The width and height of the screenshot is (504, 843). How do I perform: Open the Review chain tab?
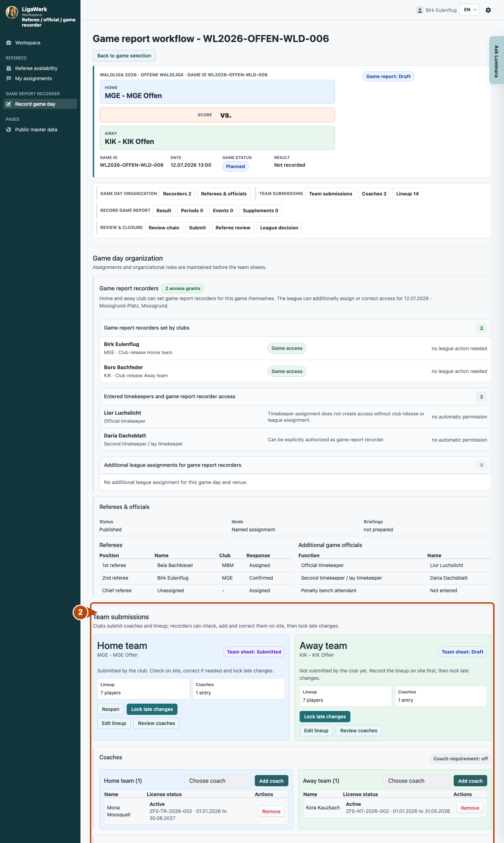[164, 228]
